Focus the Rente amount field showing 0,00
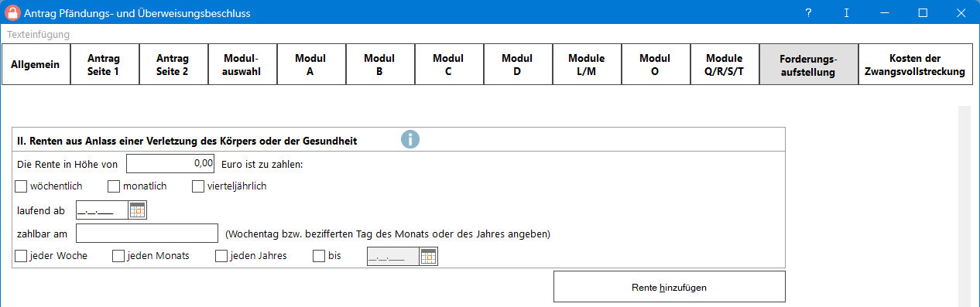980x307 pixels. [170, 163]
